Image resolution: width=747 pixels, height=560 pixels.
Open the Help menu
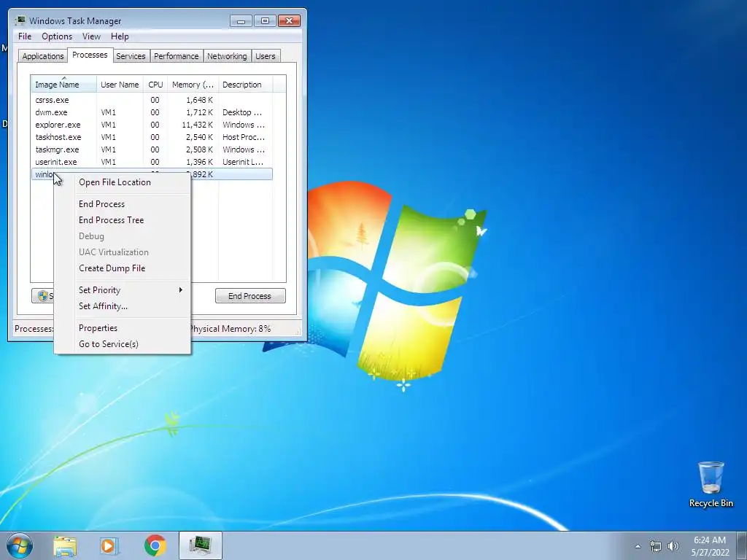point(120,36)
